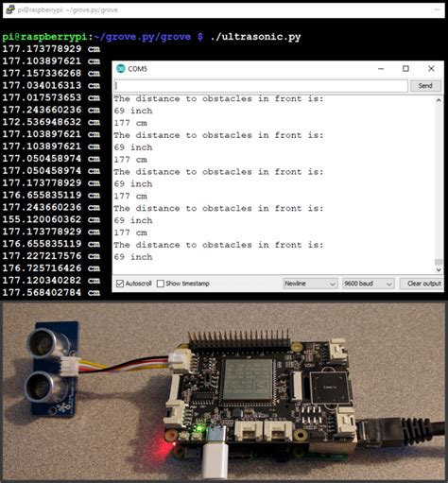This screenshot has height=483, width=448.
Task: Close the COM5 serial monitor window
Action: click(431, 68)
